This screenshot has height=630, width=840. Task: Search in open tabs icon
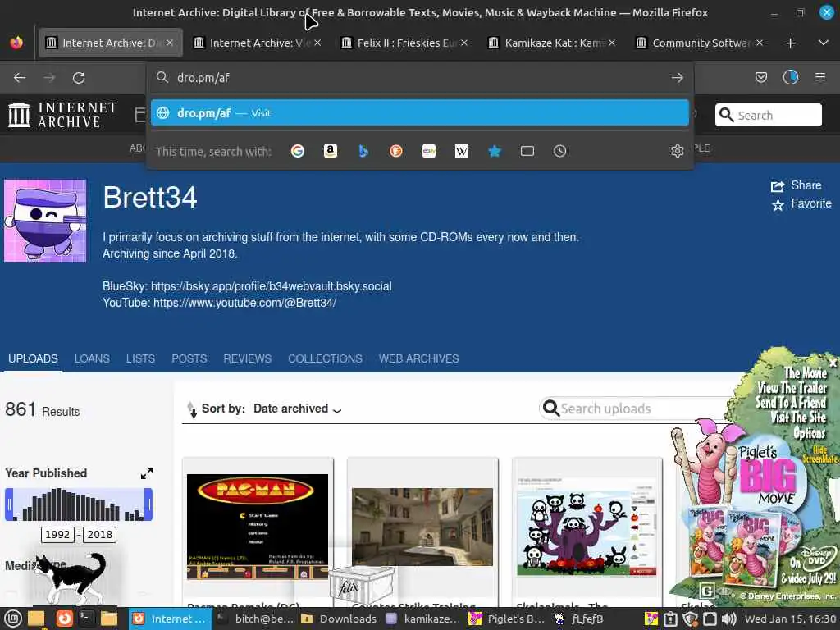coord(527,151)
